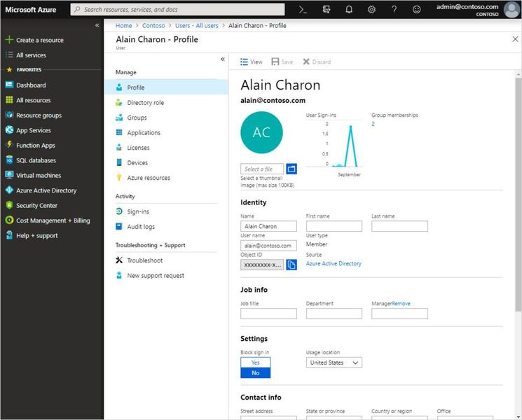
Task: Close the Alain Charon profile blade
Action: [x=515, y=39]
